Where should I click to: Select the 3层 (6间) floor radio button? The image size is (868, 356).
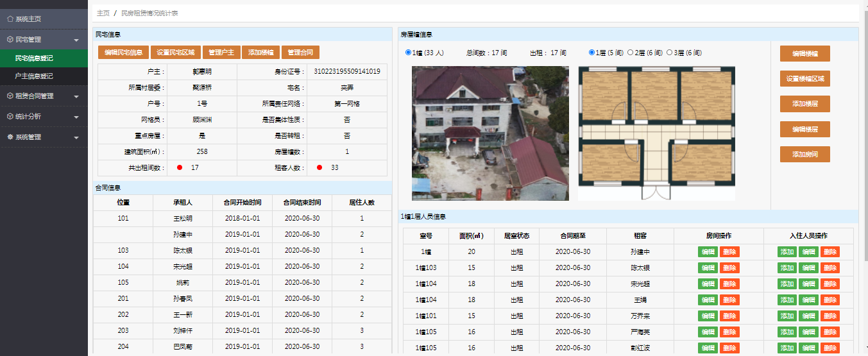click(x=670, y=53)
